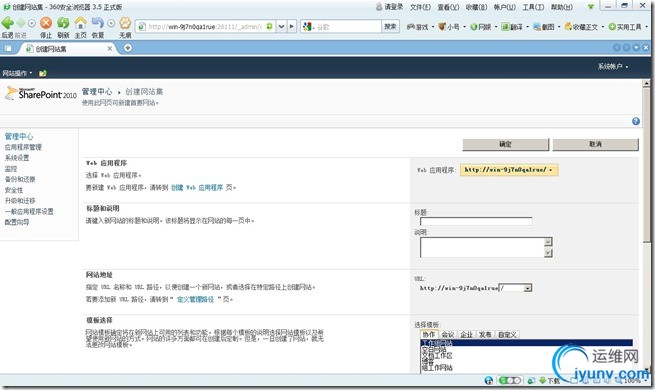Open 系统设置 in left navigation
Screen dimensions: 655x390
[17, 158]
